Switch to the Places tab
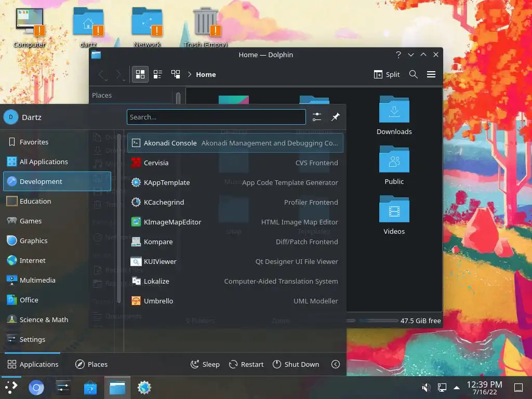Viewport: 532px width, 399px height. coord(91,364)
